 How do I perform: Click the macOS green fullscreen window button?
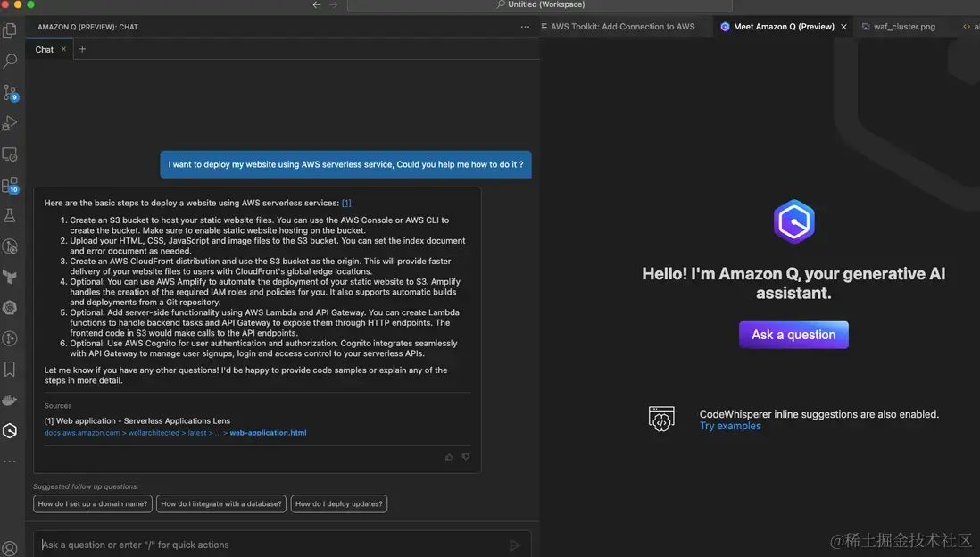(30, 4)
